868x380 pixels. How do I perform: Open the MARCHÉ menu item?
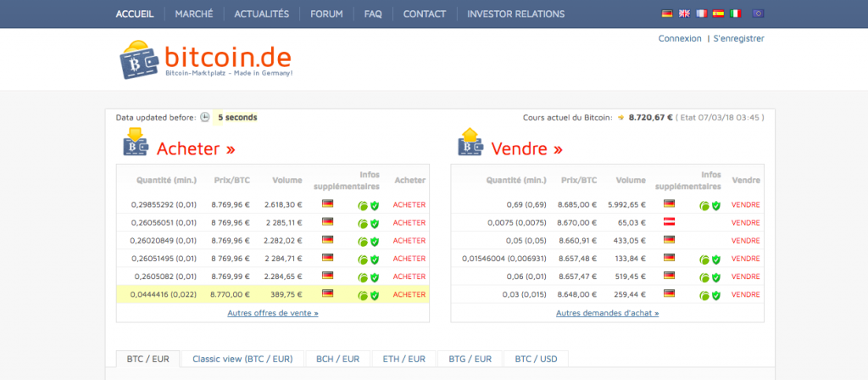point(194,14)
